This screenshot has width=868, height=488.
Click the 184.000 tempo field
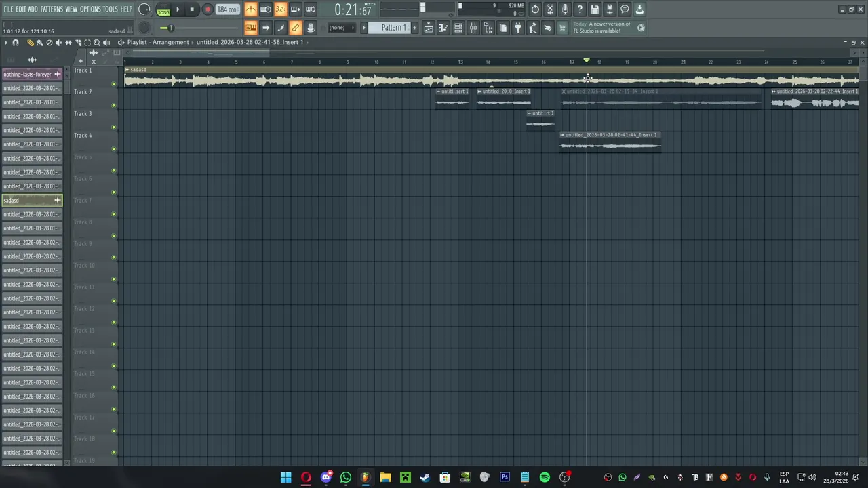pos(227,9)
